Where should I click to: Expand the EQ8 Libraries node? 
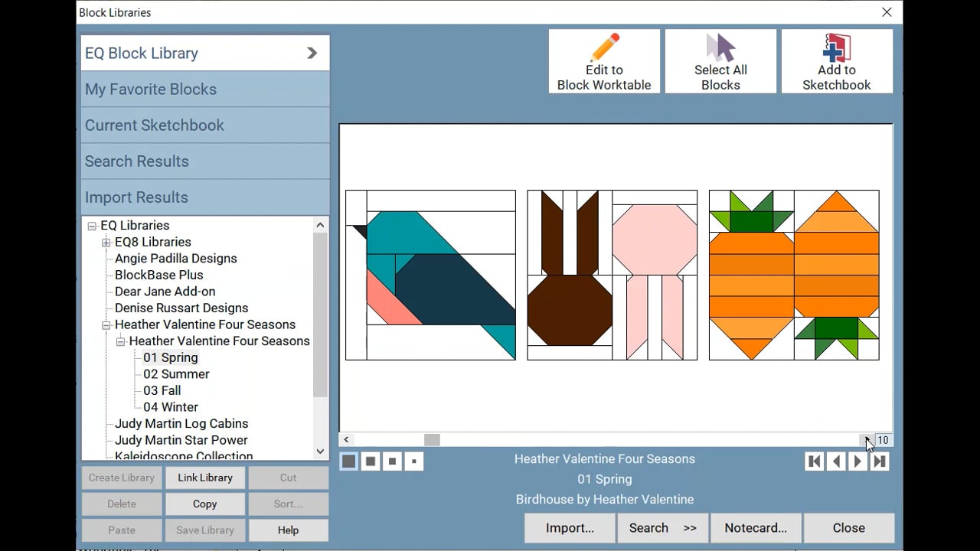click(x=106, y=243)
